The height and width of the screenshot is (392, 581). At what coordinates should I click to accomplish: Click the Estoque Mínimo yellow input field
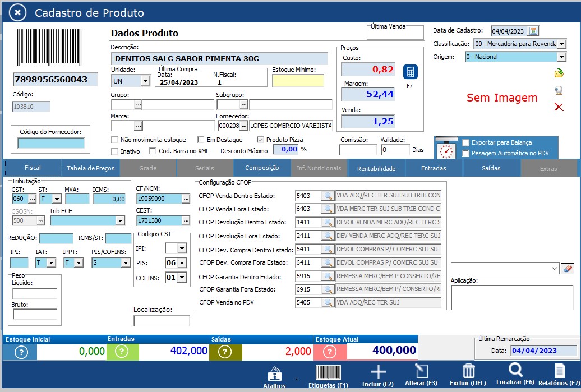point(298,81)
